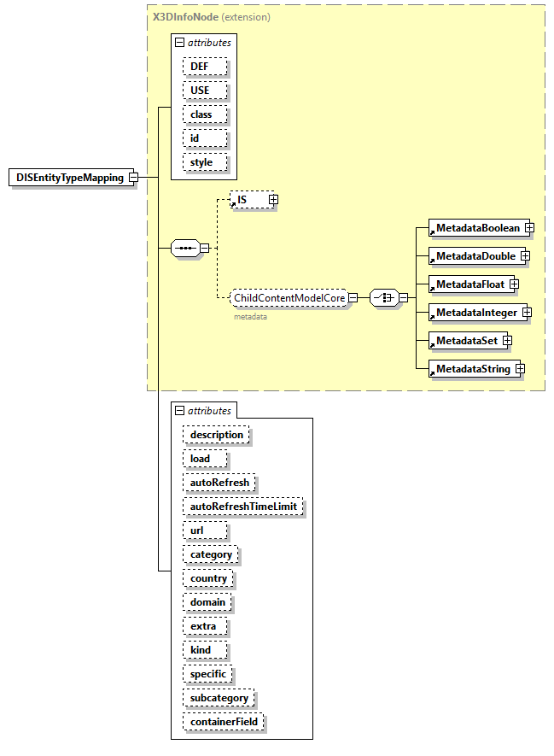Expand the MetadataSet element
This screenshot has height=756, width=554.
pyautogui.click(x=507, y=341)
